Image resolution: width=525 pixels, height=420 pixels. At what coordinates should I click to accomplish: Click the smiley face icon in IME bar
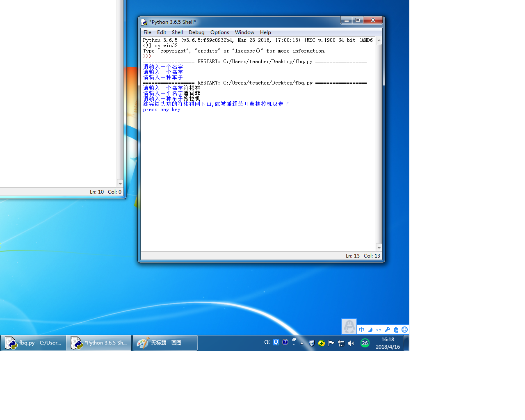click(405, 330)
